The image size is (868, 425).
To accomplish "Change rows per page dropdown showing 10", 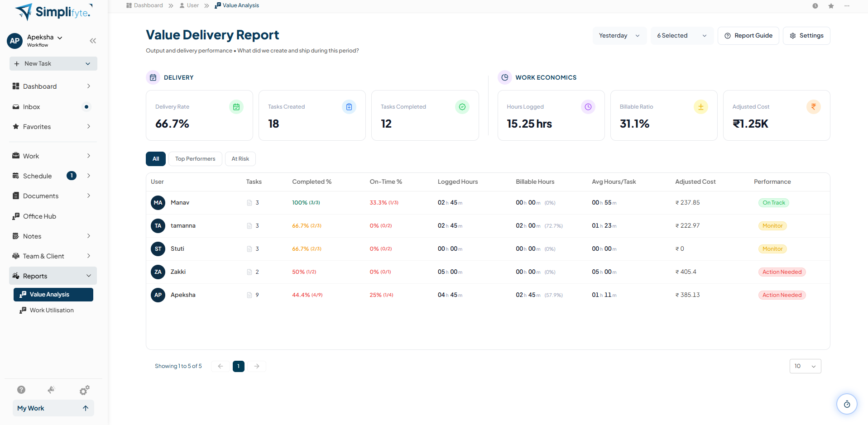I will click(805, 366).
